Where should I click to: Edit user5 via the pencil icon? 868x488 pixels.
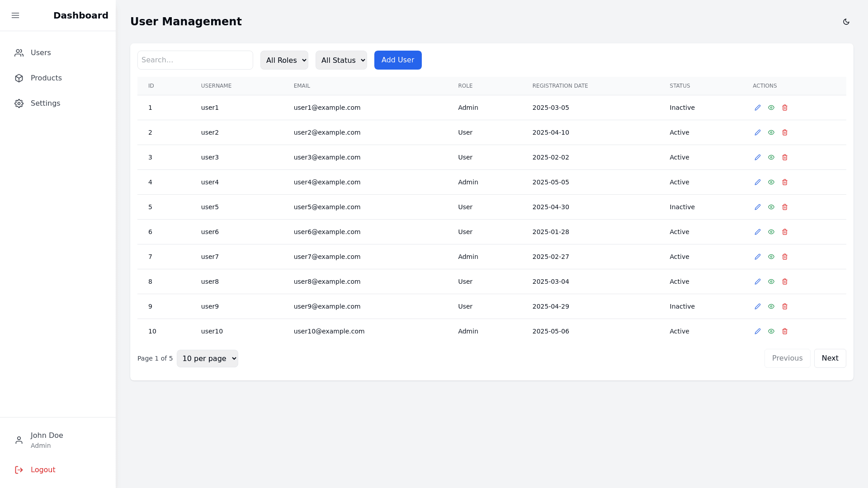click(x=758, y=207)
